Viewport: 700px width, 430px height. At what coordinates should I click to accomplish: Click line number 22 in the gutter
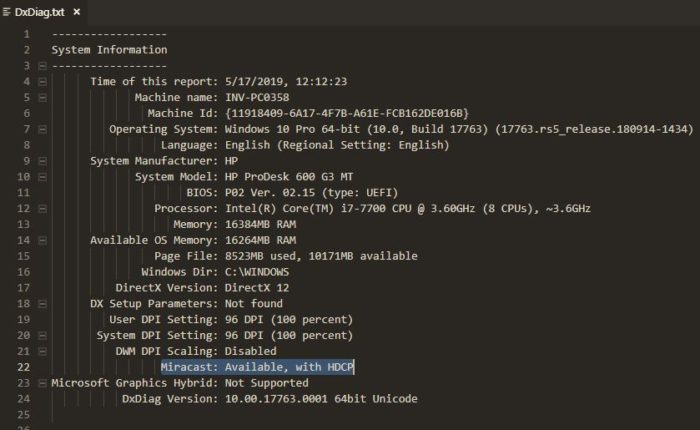pos(24,367)
